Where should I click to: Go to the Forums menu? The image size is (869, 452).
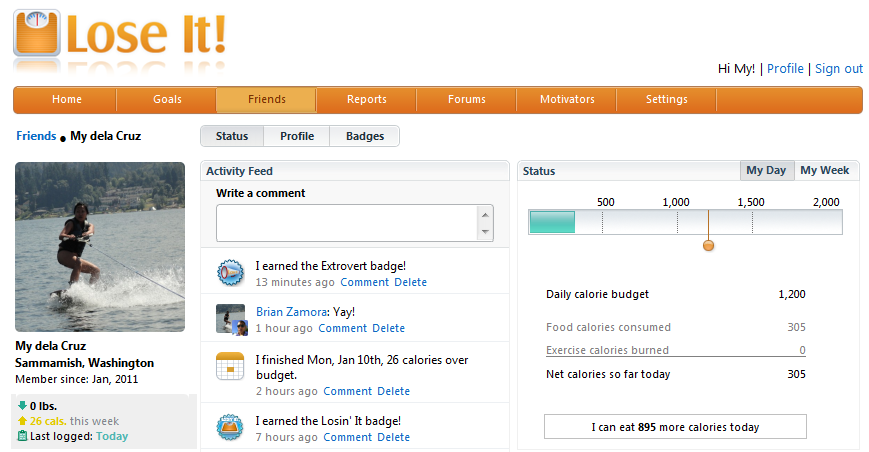tap(467, 100)
